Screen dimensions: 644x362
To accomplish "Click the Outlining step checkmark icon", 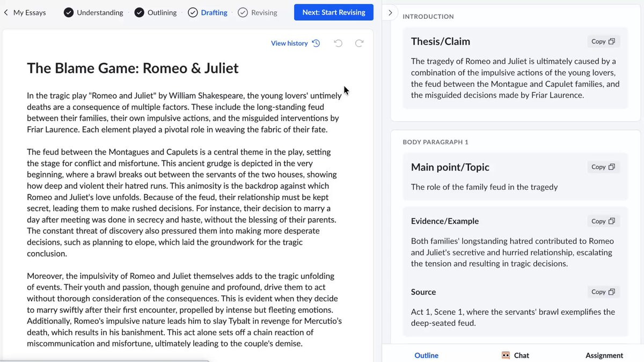I will [140, 12].
